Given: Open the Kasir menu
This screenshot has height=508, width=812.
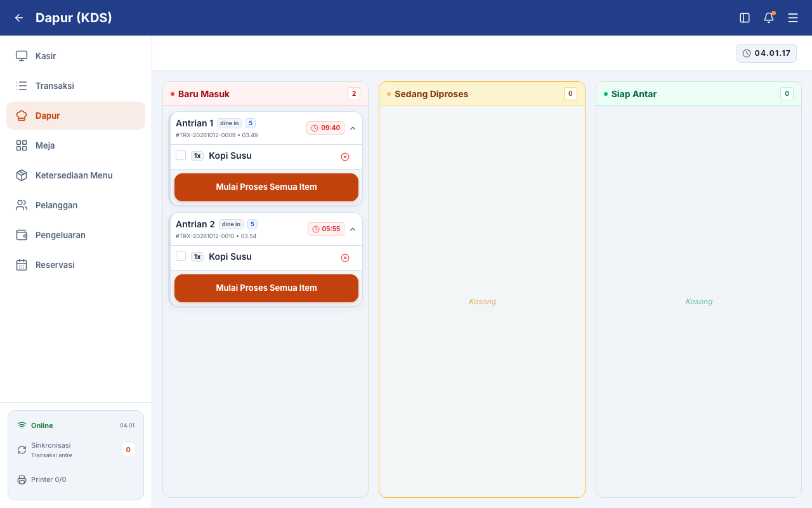Looking at the screenshot, I should point(76,56).
